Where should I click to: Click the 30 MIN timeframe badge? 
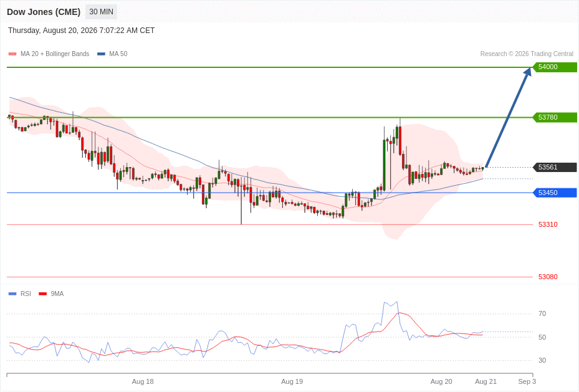point(101,12)
